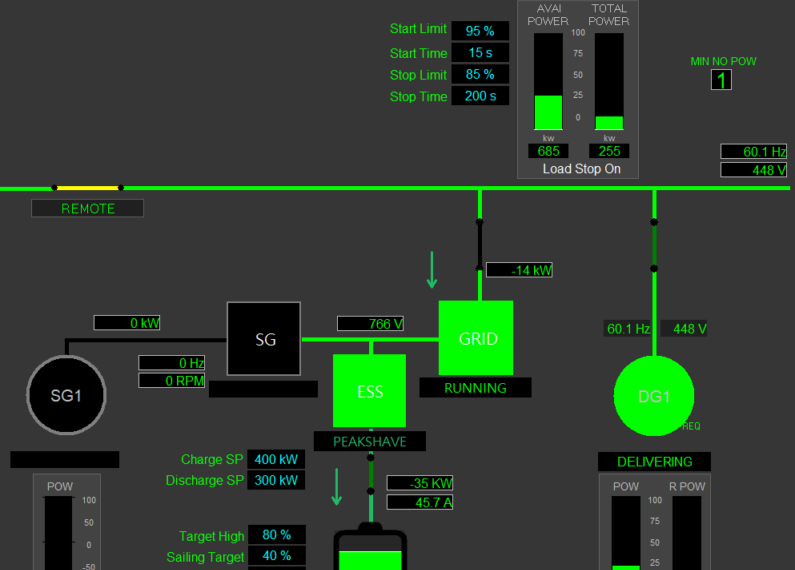
Task: Edit the Start Limit 95 % field
Action: coord(480,30)
